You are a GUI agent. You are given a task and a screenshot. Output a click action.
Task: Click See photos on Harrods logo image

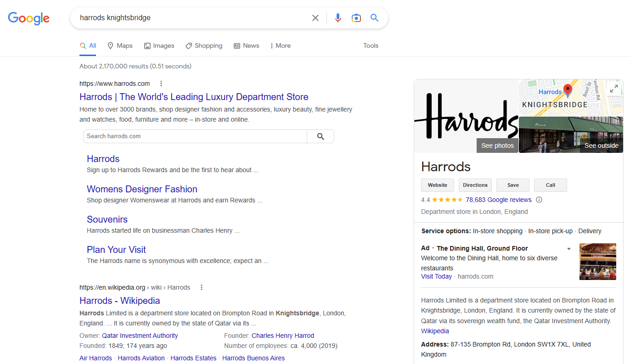coord(497,146)
